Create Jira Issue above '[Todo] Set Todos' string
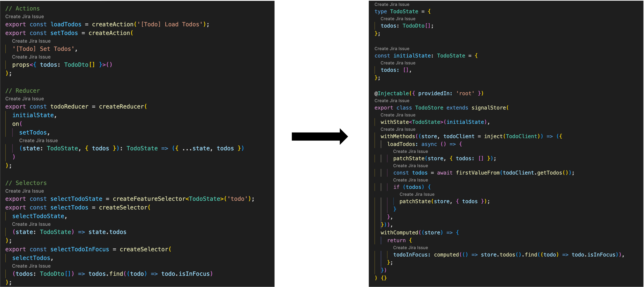644x287 pixels. click(31, 41)
